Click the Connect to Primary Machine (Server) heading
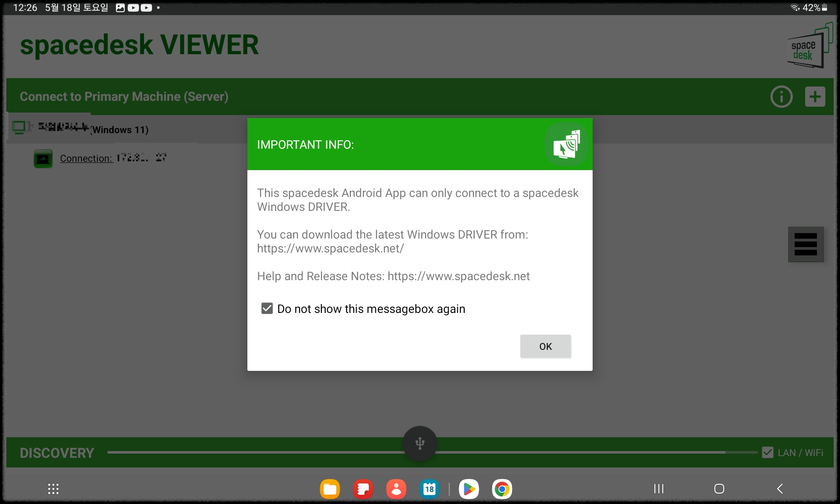The width and height of the screenshot is (840, 504). [x=124, y=97]
